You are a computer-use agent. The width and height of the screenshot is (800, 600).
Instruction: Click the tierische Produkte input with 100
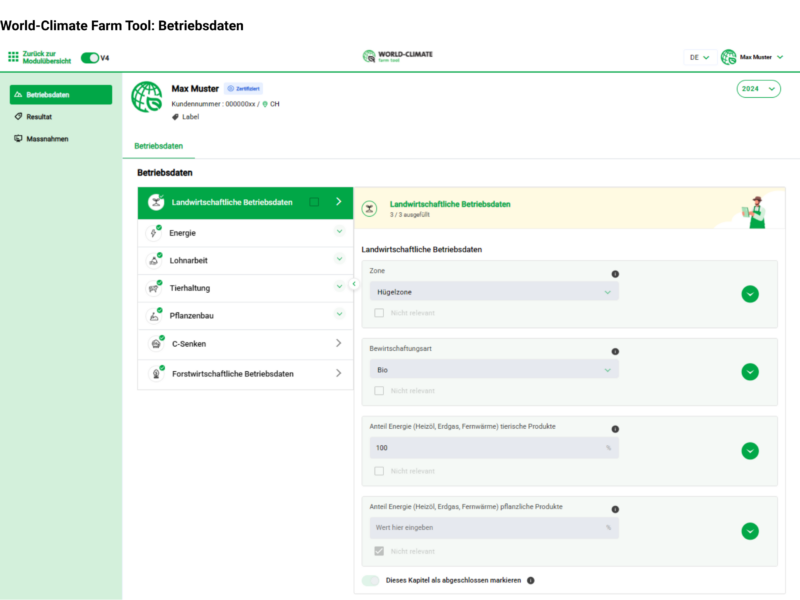point(494,447)
